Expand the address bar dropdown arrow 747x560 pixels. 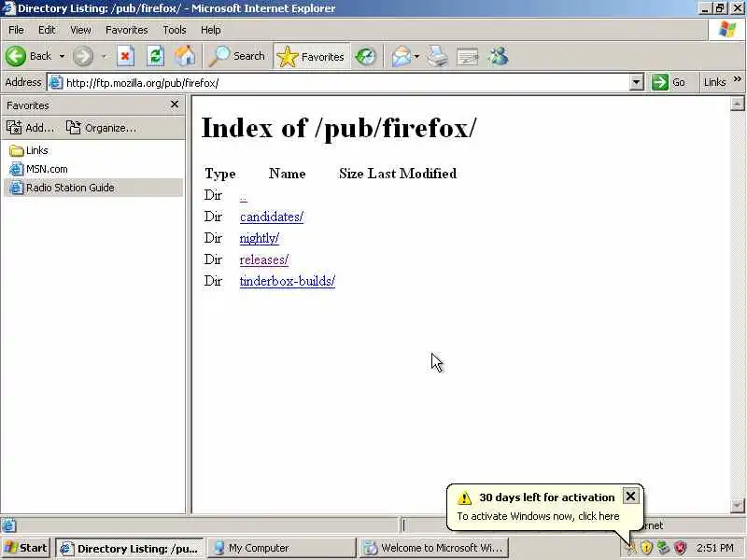(x=637, y=82)
